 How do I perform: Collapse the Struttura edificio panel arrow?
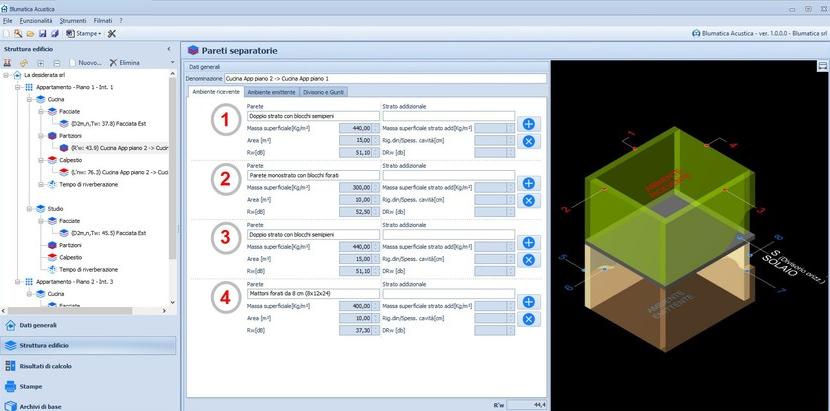pyautogui.click(x=171, y=48)
